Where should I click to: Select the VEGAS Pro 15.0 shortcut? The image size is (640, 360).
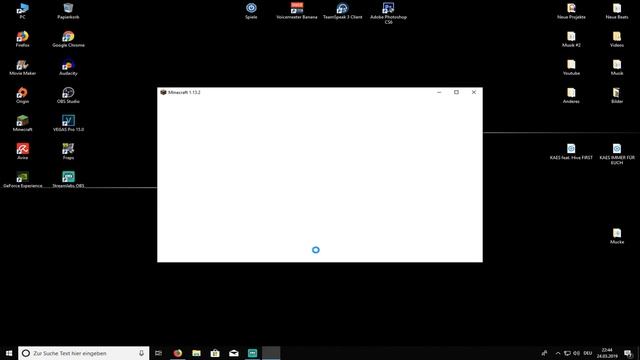tap(68, 124)
